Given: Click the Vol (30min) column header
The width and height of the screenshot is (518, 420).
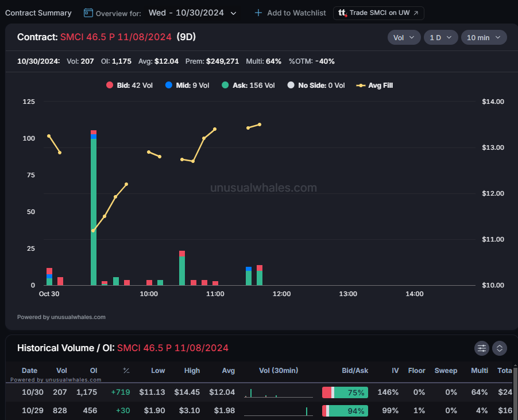Looking at the screenshot, I should 279,371.
